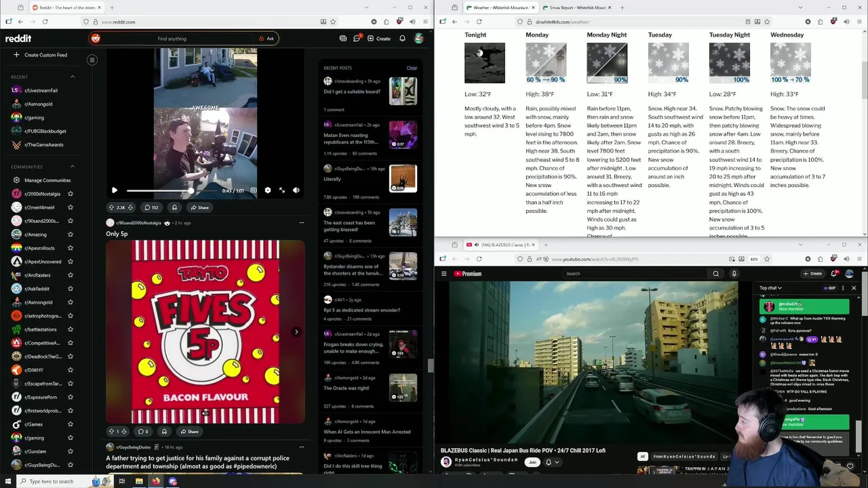
Task: Open 'The Oracle was right!' post thumbnail
Action: (x=403, y=388)
